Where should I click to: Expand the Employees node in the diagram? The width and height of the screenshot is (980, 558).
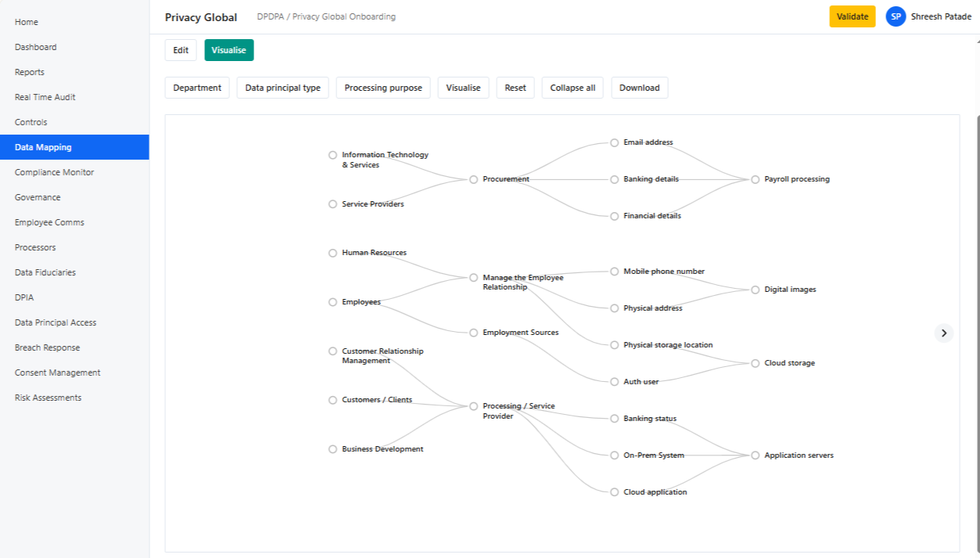point(332,301)
